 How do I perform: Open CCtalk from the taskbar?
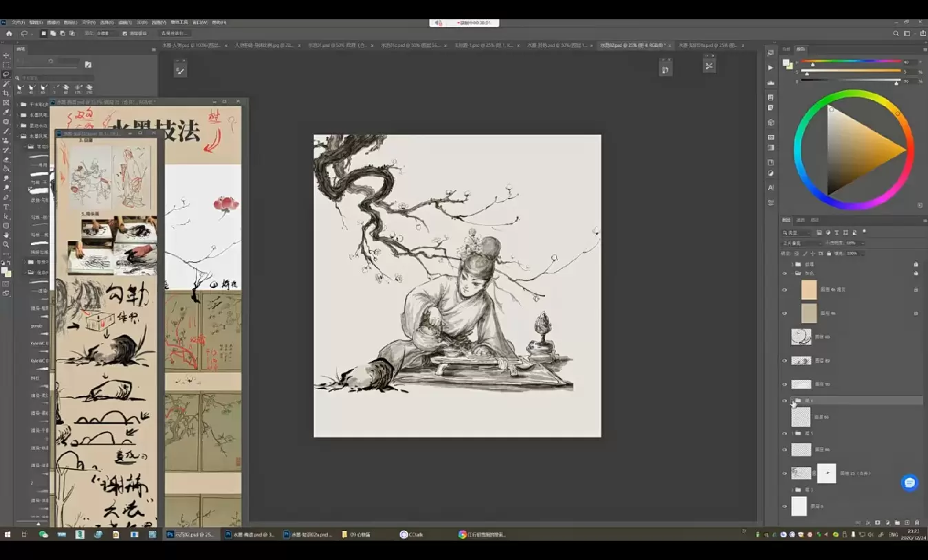[x=411, y=535]
